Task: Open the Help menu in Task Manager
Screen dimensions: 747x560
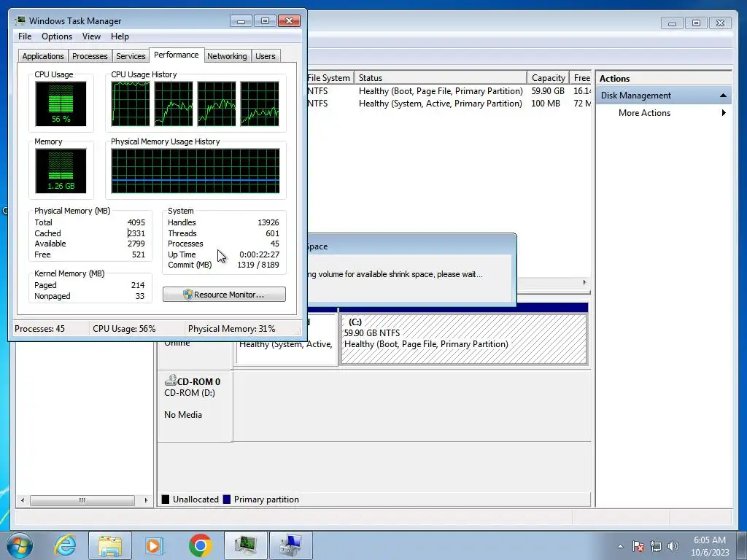Action: (x=120, y=36)
